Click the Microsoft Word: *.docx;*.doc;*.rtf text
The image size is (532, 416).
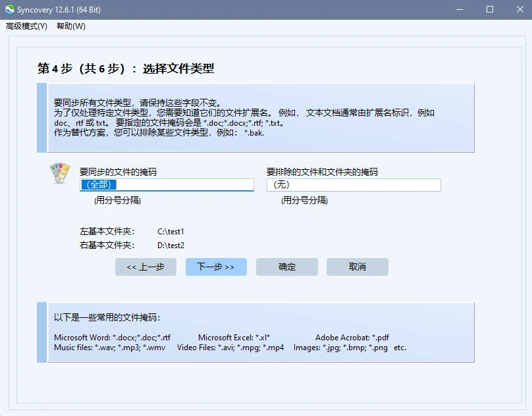[112, 338]
